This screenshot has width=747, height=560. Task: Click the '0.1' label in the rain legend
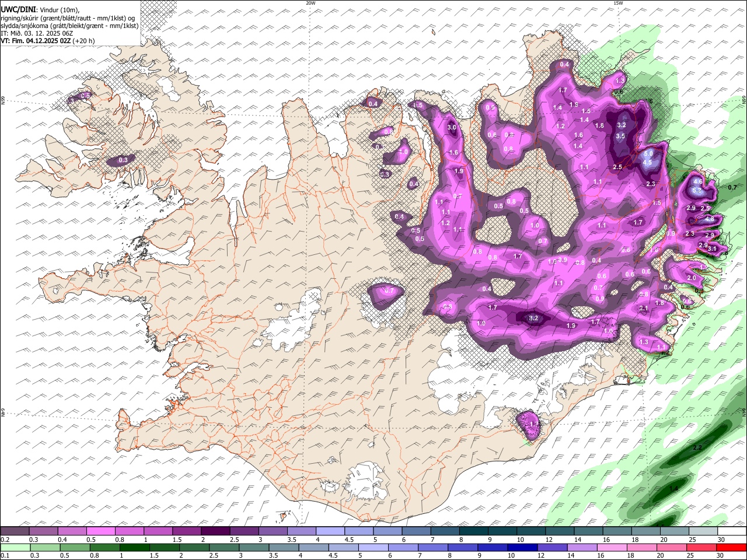coord(5,556)
